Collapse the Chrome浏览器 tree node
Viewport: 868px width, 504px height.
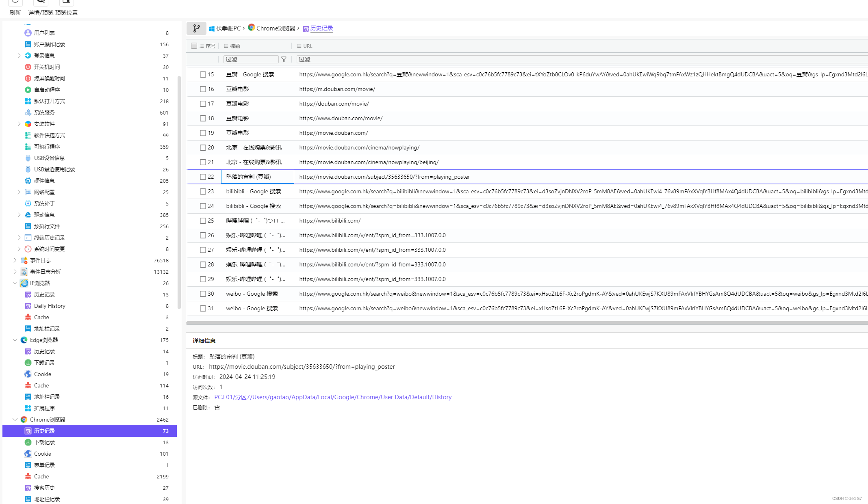point(15,420)
